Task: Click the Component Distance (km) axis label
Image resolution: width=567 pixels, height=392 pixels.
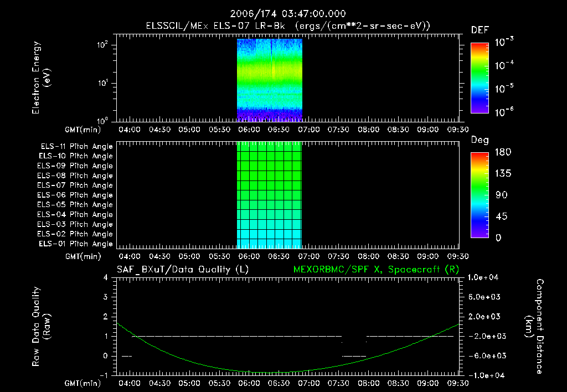Action: (534, 327)
